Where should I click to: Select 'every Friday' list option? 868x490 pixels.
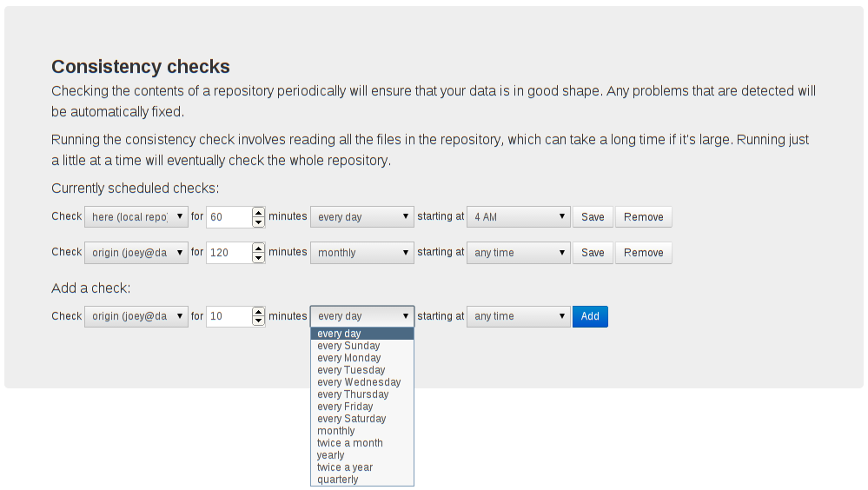pyautogui.click(x=345, y=407)
